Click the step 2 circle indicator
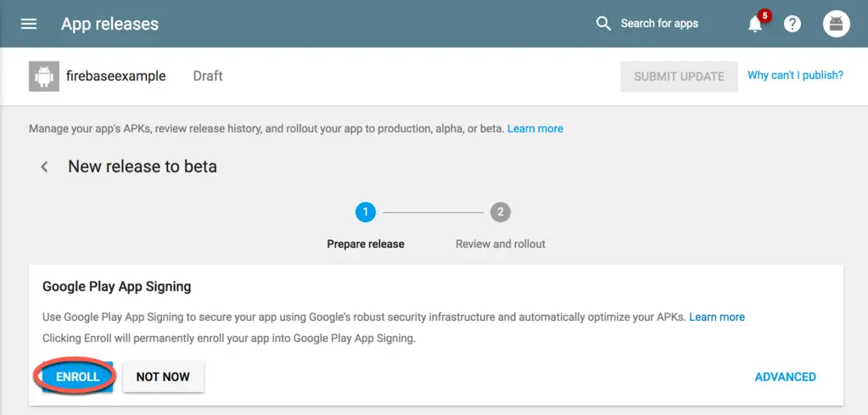The width and height of the screenshot is (868, 415). coord(500,212)
